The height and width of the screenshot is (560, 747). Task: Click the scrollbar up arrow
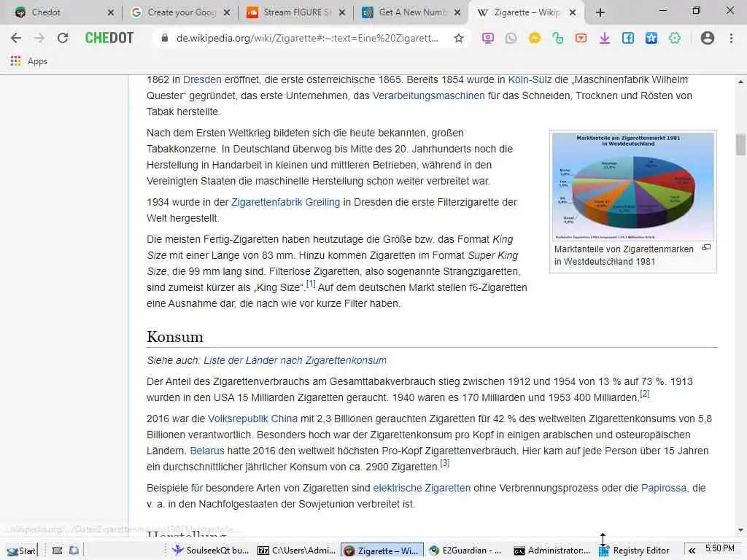tap(740, 82)
